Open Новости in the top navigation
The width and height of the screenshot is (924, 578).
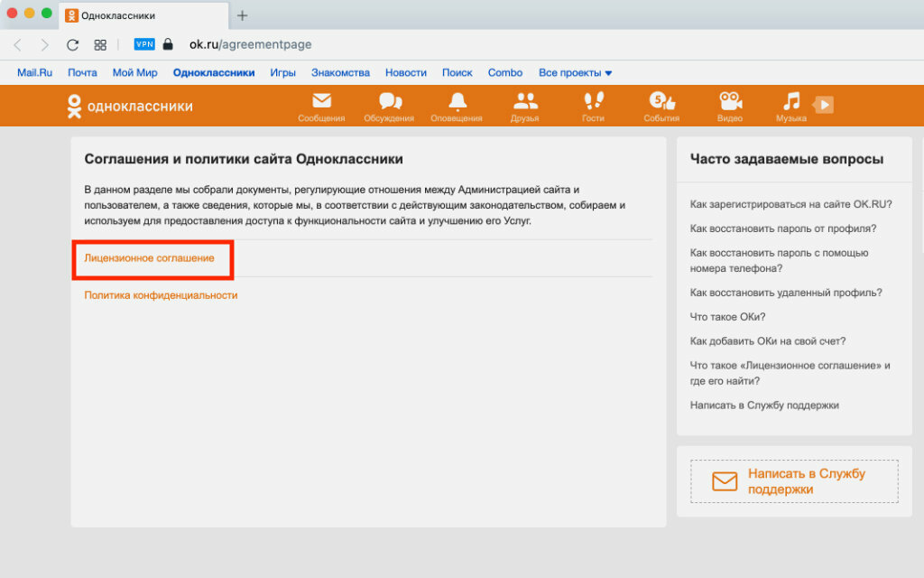(406, 72)
